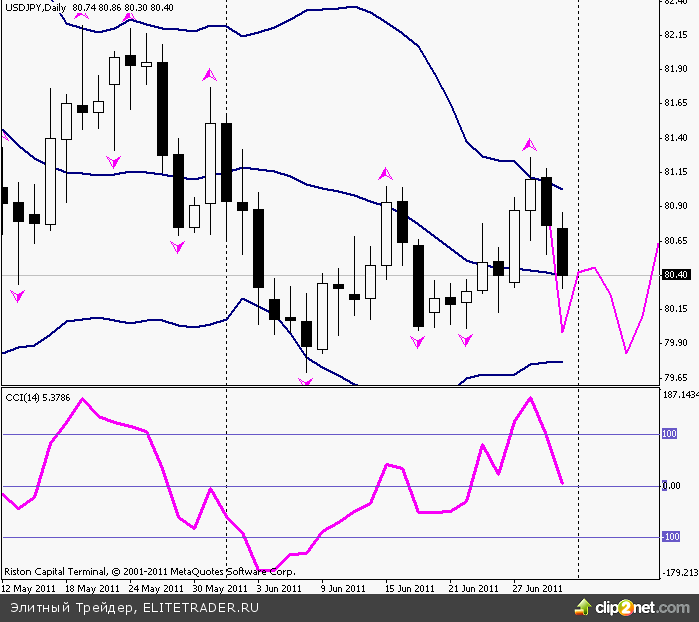Click the highlighted 80.40 current price label

(675, 275)
